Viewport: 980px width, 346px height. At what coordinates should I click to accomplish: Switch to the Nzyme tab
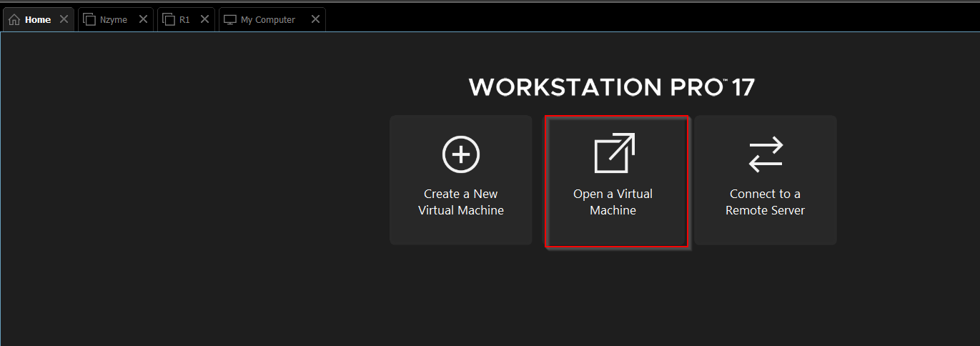[x=113, y=19]
